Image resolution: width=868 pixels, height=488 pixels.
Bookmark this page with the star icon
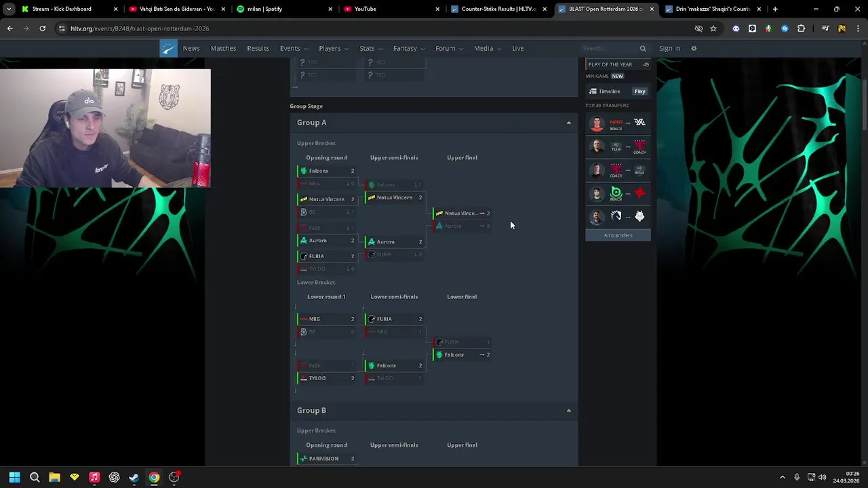(x=713, y=28)
